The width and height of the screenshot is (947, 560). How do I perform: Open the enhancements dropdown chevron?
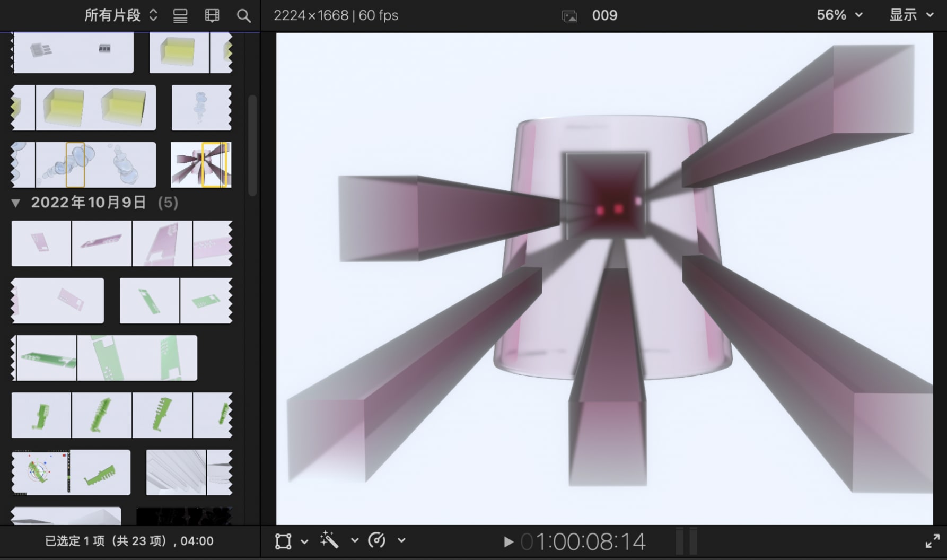(355, 540)
